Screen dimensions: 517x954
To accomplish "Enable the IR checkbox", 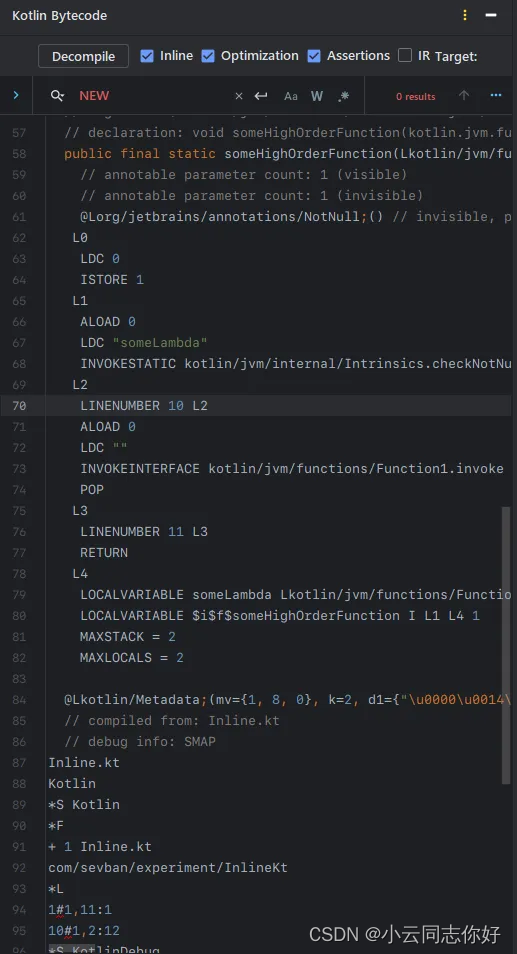I will tap(404, 55).
